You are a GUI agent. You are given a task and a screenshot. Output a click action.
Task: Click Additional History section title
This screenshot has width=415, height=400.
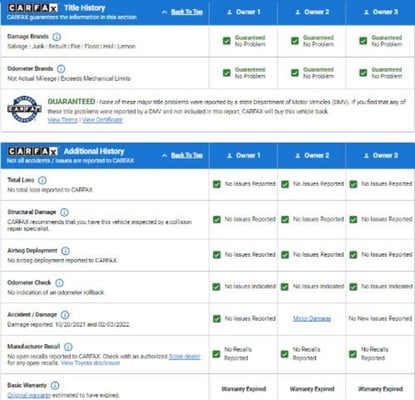coord(94,151)
